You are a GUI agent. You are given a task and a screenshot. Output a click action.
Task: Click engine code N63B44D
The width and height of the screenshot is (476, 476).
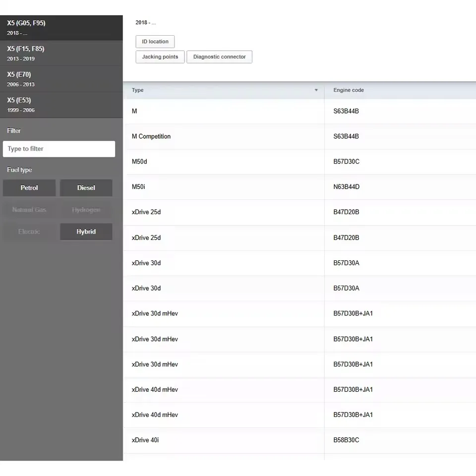coord(347,187)
